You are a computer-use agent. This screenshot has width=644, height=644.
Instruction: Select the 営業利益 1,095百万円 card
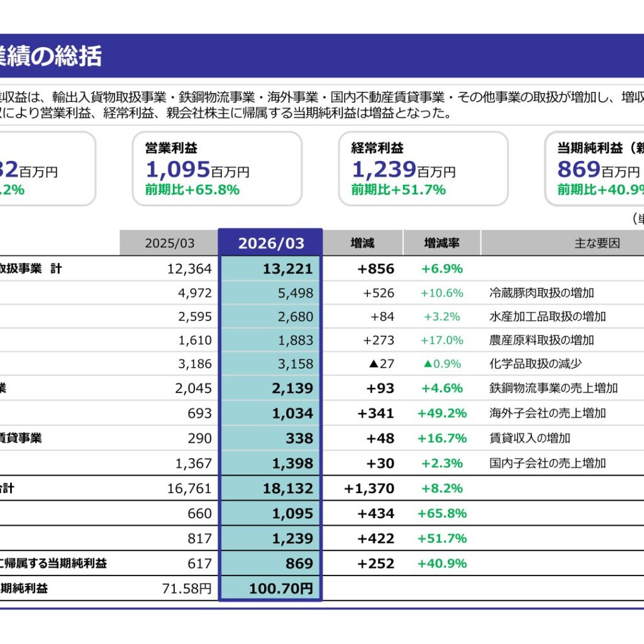[x=217, y=169]
